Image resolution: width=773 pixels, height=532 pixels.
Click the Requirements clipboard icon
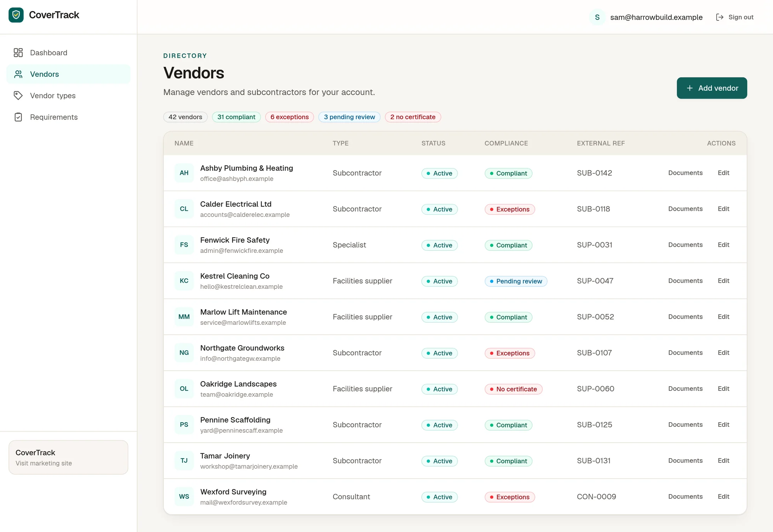tap(18, 117)
